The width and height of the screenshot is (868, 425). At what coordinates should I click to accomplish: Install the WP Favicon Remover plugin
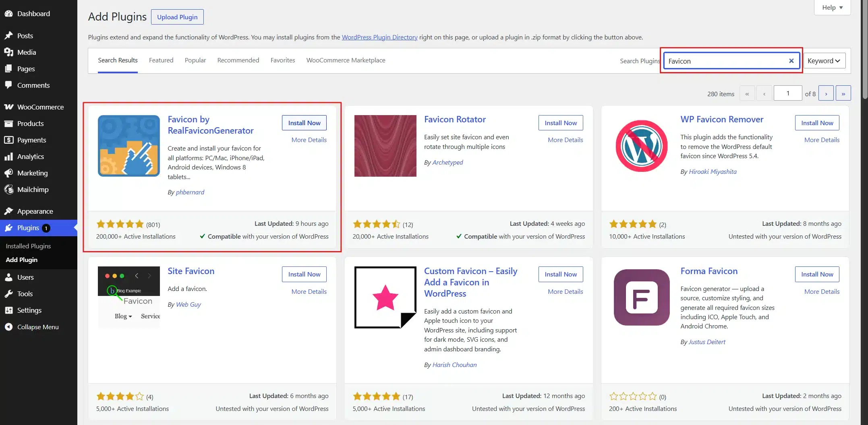point(817,123)
